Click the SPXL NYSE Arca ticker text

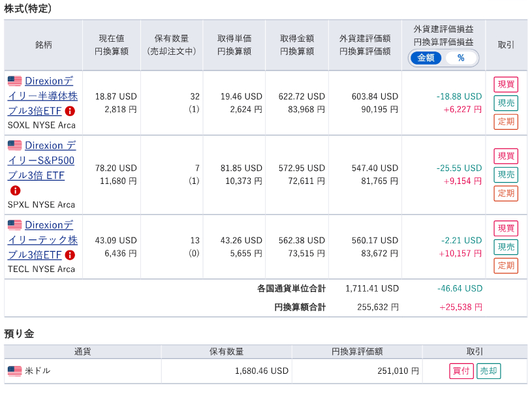coord(41,205)
